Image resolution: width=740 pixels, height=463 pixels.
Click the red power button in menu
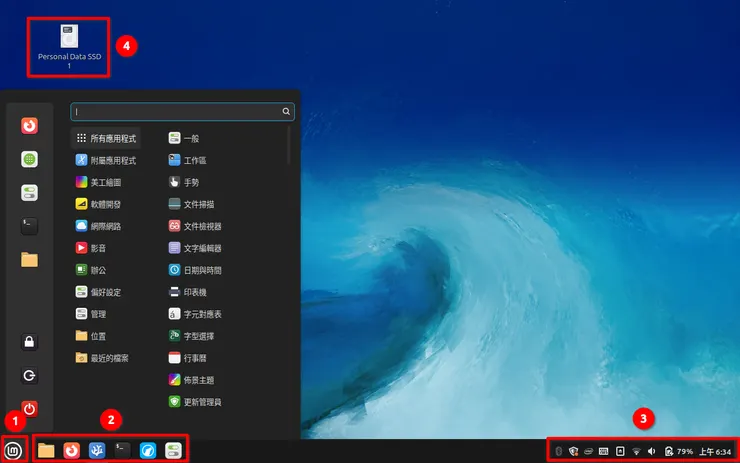tap(29, 409)
